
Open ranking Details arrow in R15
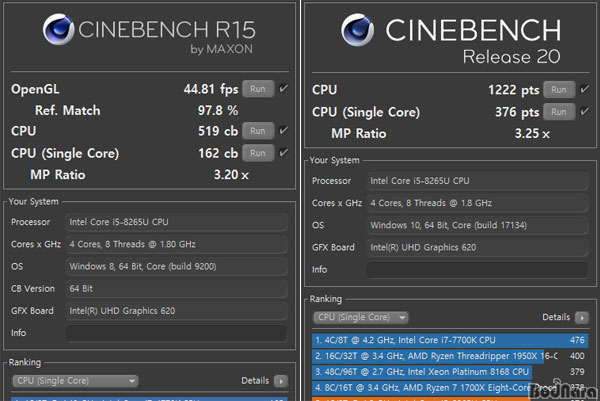281,381
